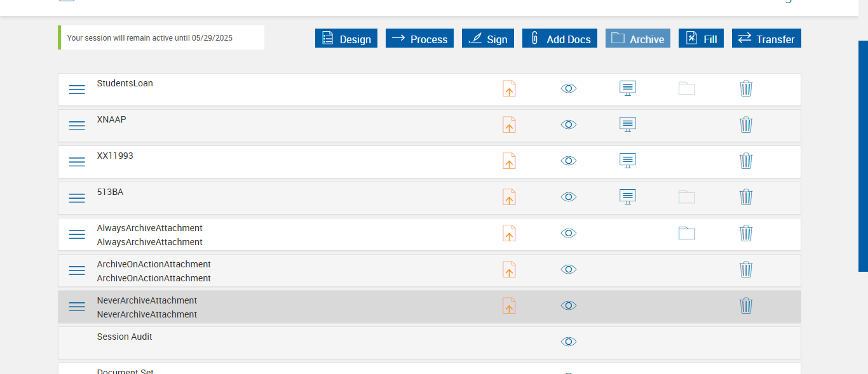Click archive folder icon for AlwaysArchiveAttachment
This screenshot has height=374, width=868.
tap(687, 233)
